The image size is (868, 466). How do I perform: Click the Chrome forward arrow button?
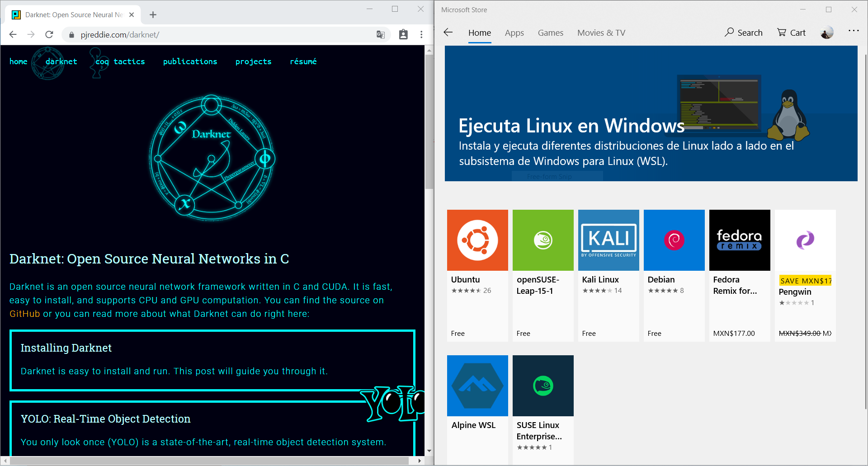pyautogui.click(x=31, y=34)
